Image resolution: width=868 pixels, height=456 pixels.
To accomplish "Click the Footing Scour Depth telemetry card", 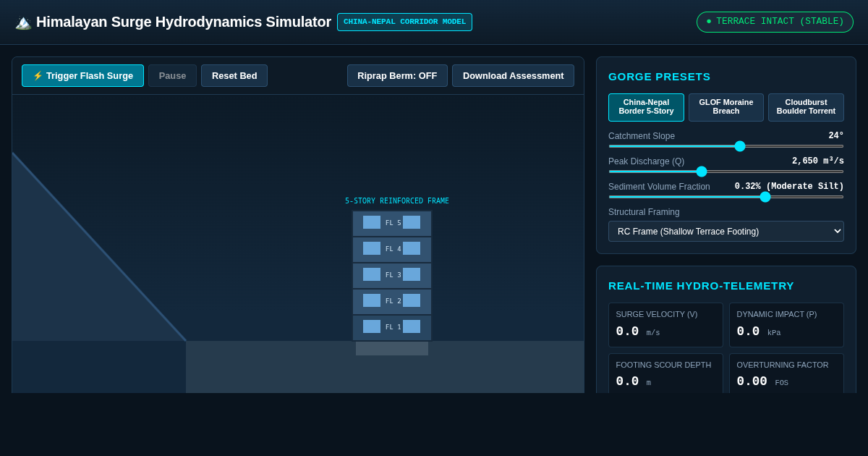I will (665, 373).
